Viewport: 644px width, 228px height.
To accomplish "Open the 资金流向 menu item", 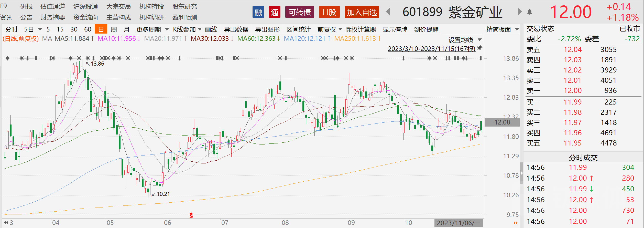I will point(85,17).
